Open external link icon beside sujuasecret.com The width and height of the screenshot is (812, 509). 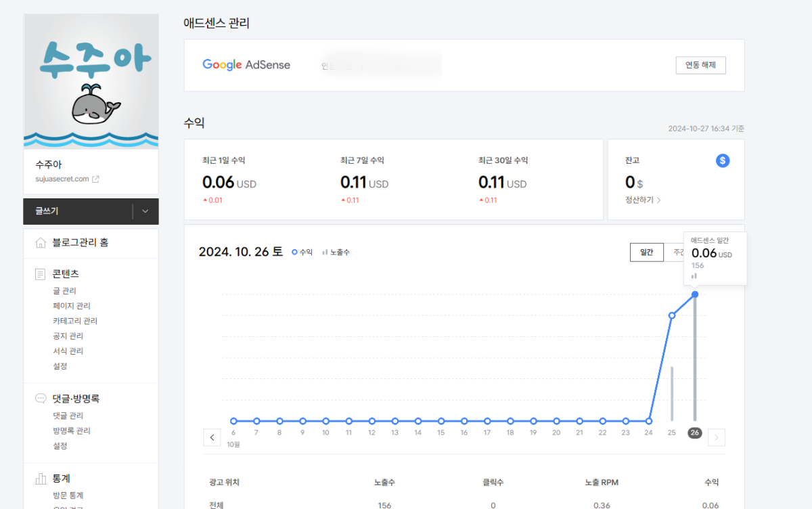pyautogui.click(x=95, y=179)
